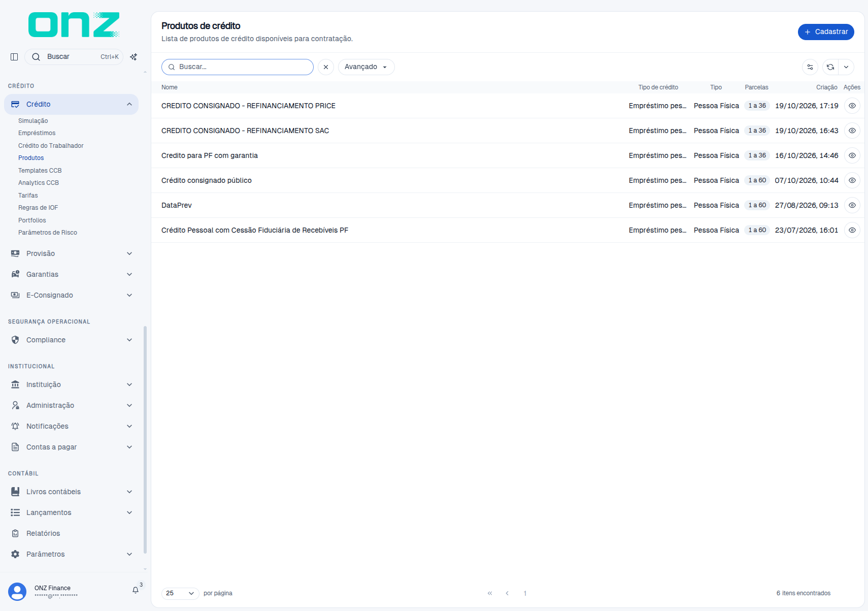The width and height of the screenshot is (868, 611).
Task: Sort by the Nome column header
Action: pos(170,87)
